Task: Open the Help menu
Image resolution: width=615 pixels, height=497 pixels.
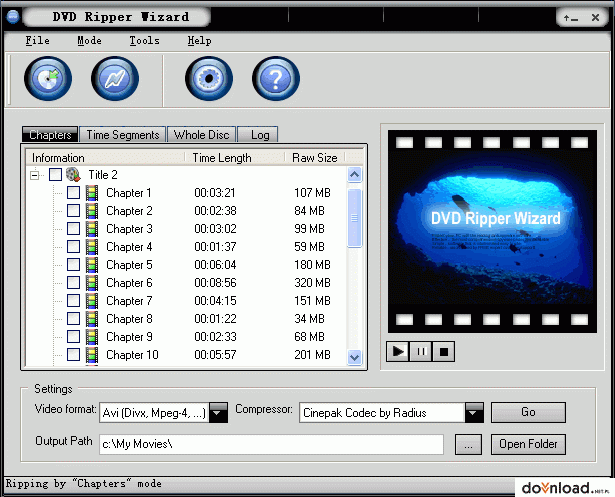Action: [x=199, y=41]
